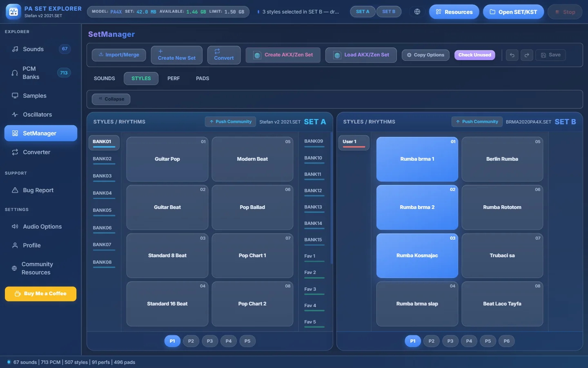Viewport: 588px width, 368px height.
Task: Deselect the Rumba brma 2 style pad
Action: 417,207
